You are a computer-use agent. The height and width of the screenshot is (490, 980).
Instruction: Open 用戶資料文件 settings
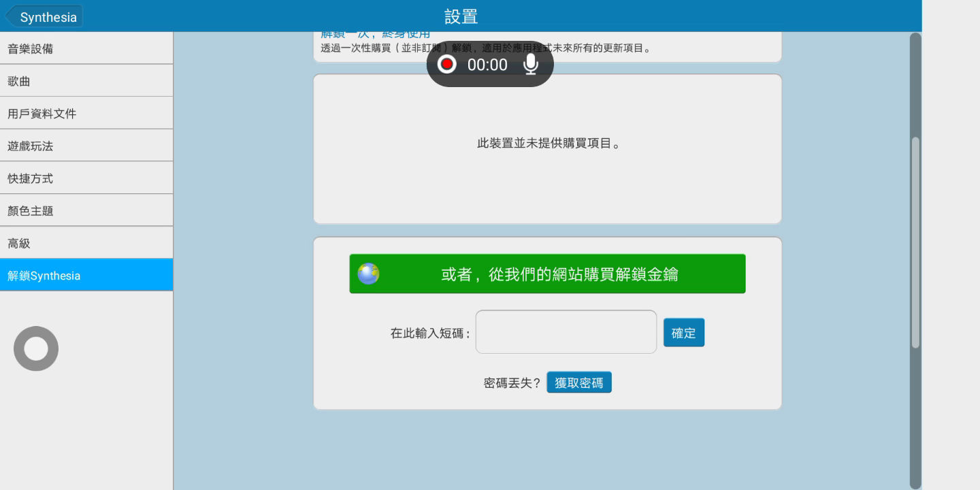tap(86, 113)
